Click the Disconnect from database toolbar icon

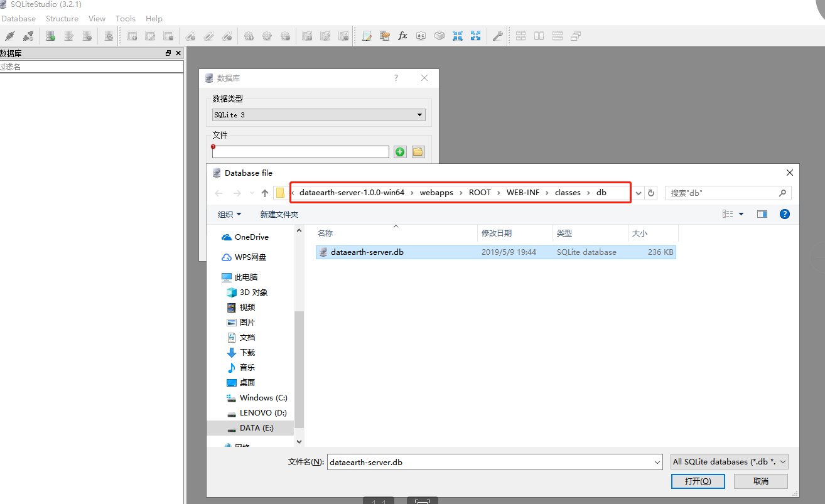(28, 36)
